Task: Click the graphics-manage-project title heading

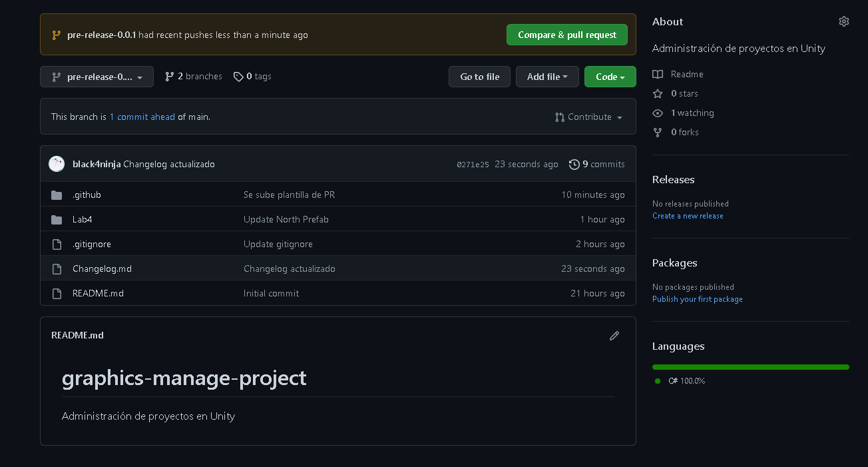Action: coord(184,378)
